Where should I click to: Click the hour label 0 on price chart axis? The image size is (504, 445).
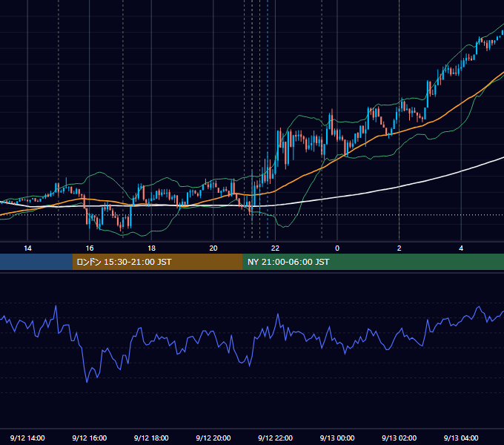coord(337,248)
